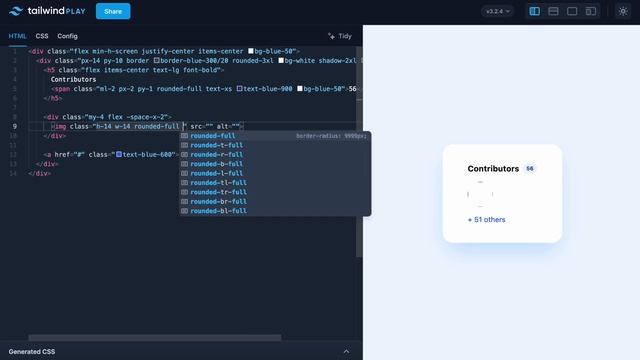This screenshot has width=640, height=360.
Task: Choose rounded-br-full autocomplete suggestion
Action: point(275,202)
